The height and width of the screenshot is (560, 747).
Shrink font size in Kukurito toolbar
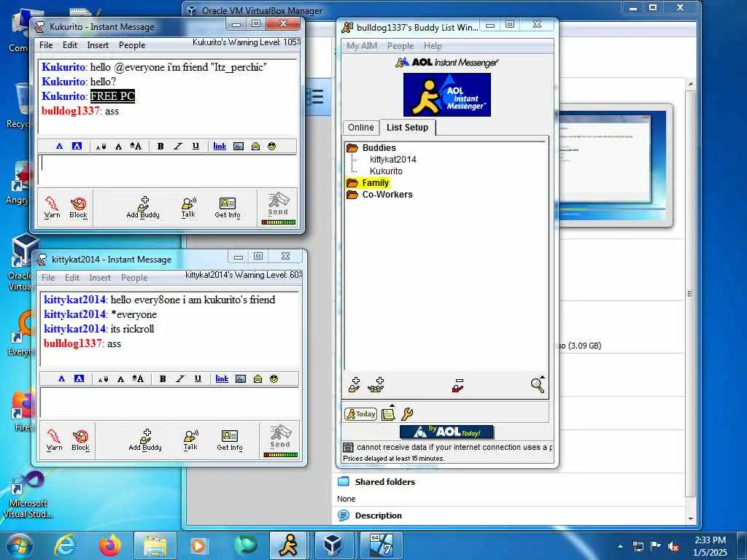coord(101,147)
